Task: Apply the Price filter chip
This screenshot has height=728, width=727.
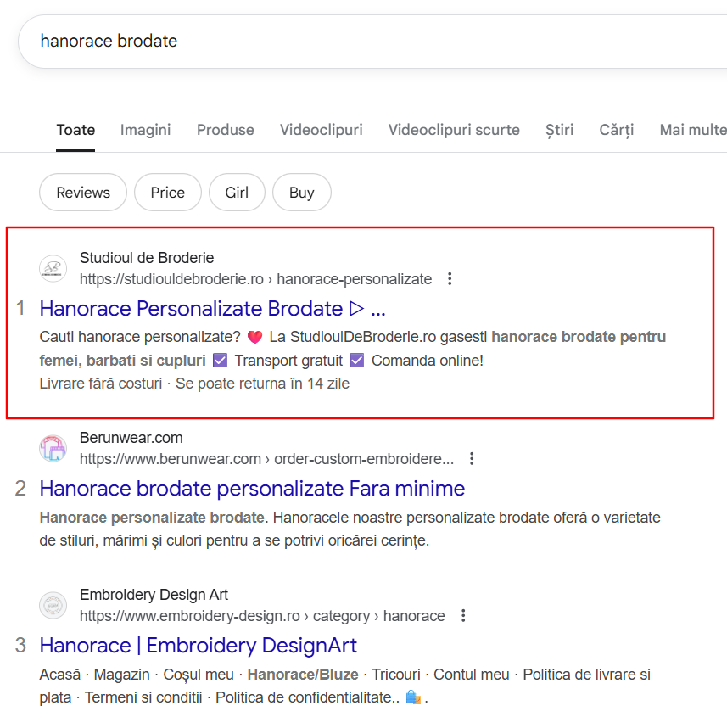Action: (x=168, y=193)
